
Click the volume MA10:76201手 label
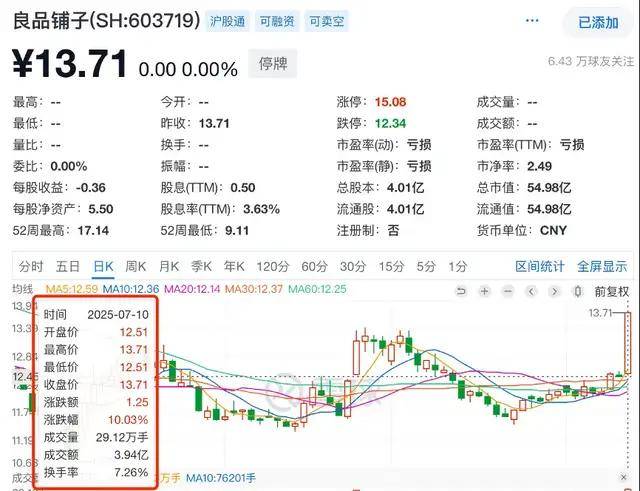221,478
